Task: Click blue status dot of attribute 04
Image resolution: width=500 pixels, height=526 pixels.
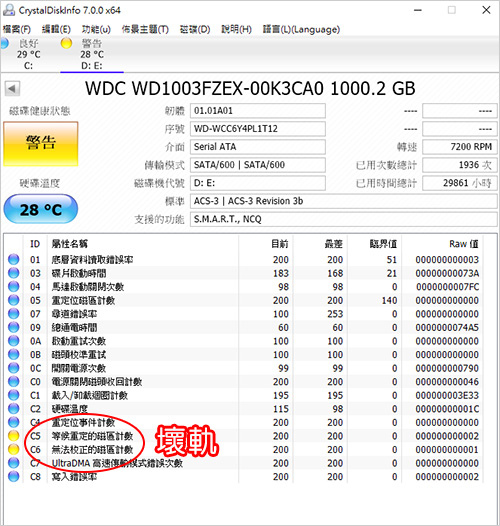Action: coord(13,286)
